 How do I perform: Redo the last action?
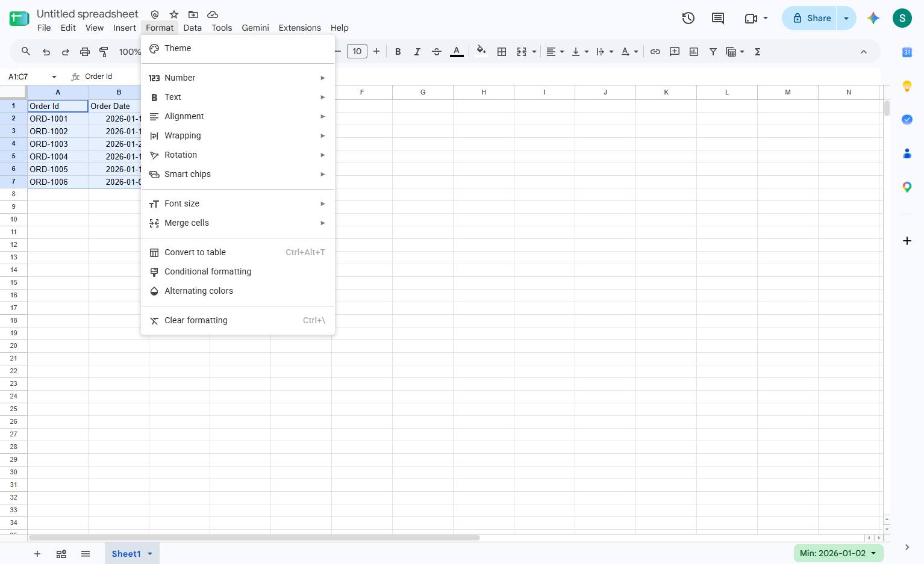pyautogui.click(x=66, y=52)
